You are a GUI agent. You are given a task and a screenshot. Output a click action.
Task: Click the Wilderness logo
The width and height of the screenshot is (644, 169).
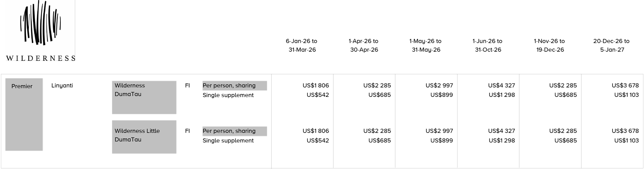tap(40, 31)
